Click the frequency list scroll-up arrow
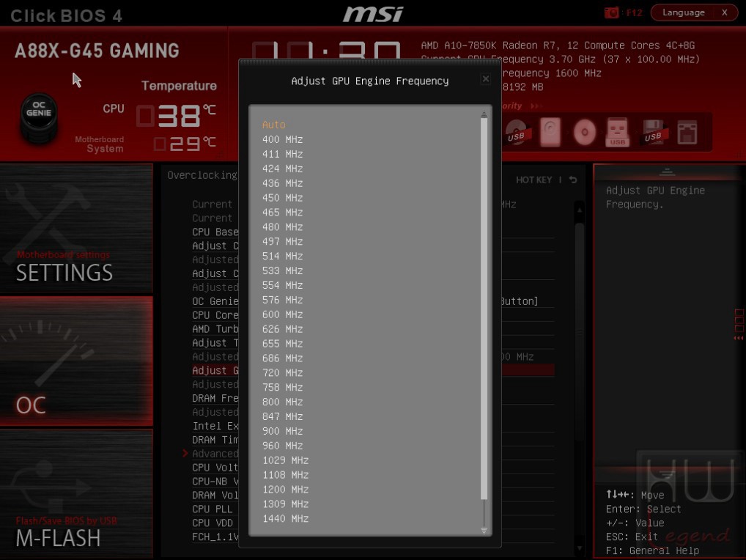This screenshot has width=746, height=560. tap(484, 114)
